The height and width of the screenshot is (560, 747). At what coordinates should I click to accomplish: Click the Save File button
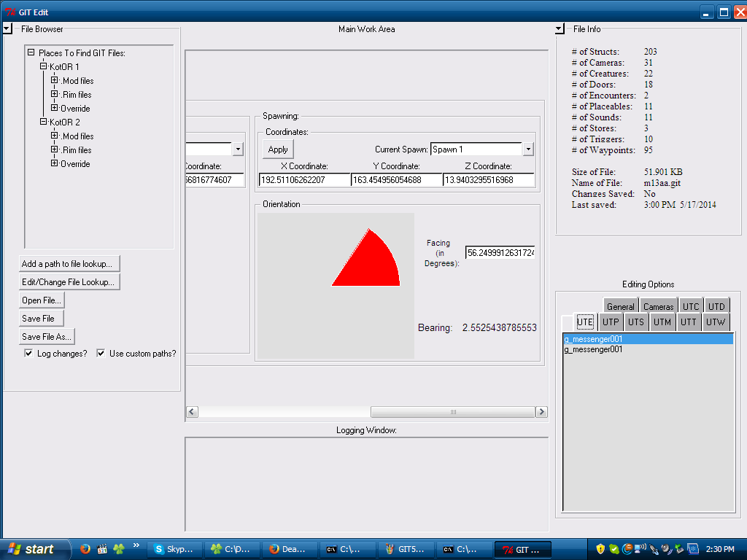point(42,318)
